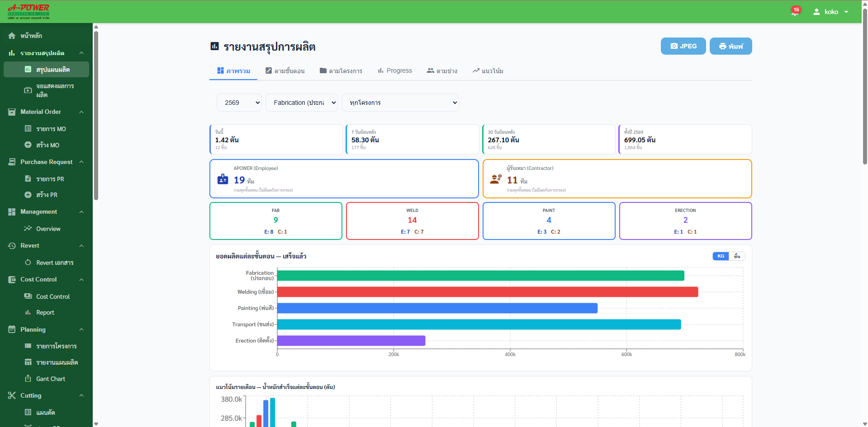Click the FAB team count card

point(276,221)
